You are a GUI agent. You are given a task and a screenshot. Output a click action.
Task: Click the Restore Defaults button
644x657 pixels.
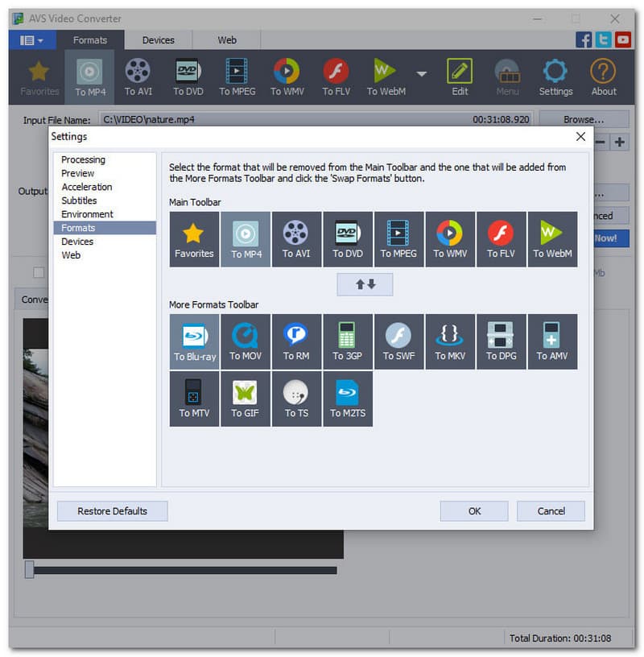click(x=112, y=511)
